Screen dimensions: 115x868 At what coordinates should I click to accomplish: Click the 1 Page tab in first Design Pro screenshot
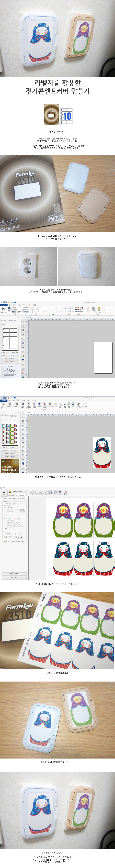(x=29, y=317)
